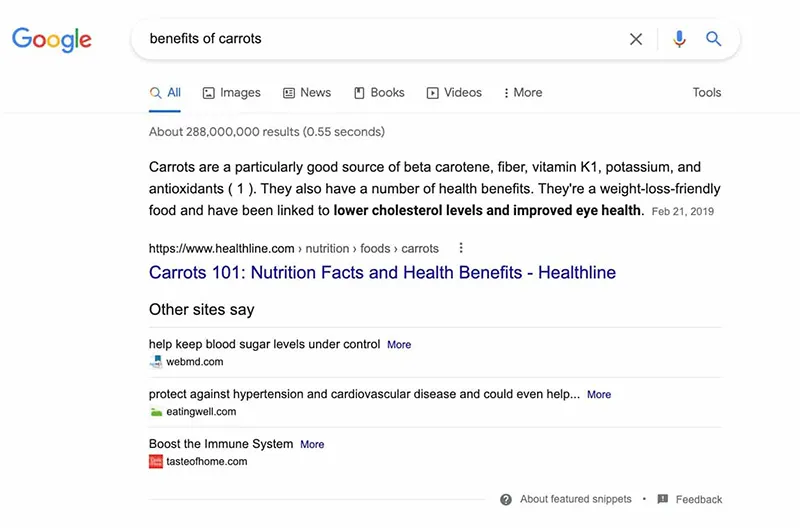
Task: Switch to the News tab
Action: 307,92
